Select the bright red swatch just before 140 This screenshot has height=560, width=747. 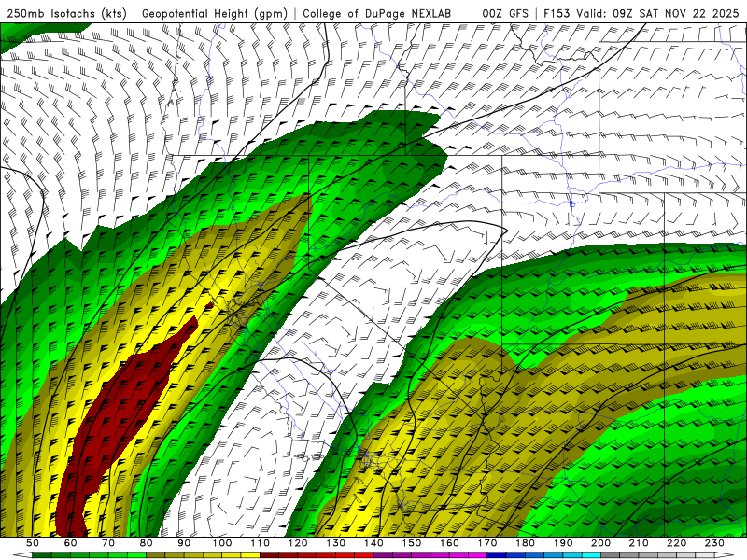[364, 555]
